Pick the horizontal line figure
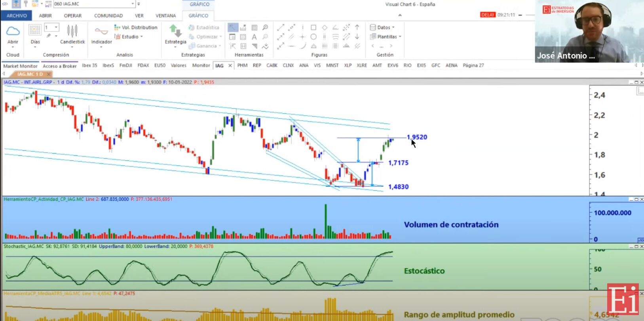Screen dimensions: 644x321 (x=292, y=46)
